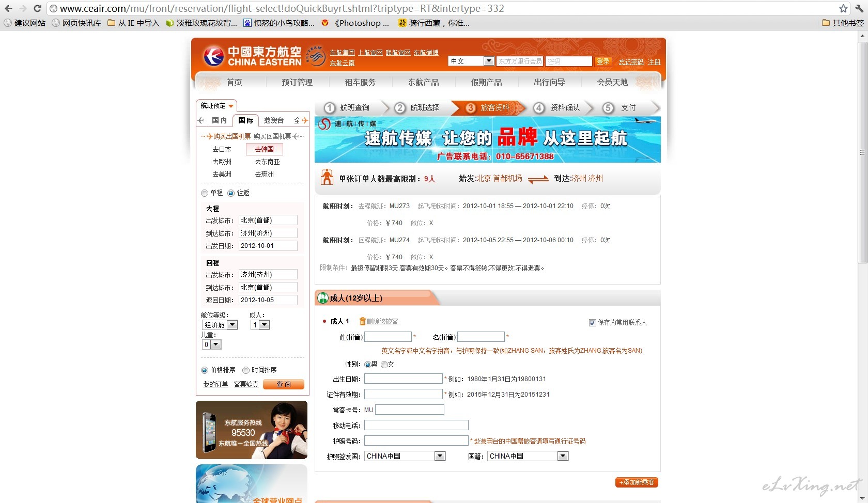
Task: Open the 从 IE 中导入 bookmark folder
Action: pyautogui.click(x=133, y=23)
